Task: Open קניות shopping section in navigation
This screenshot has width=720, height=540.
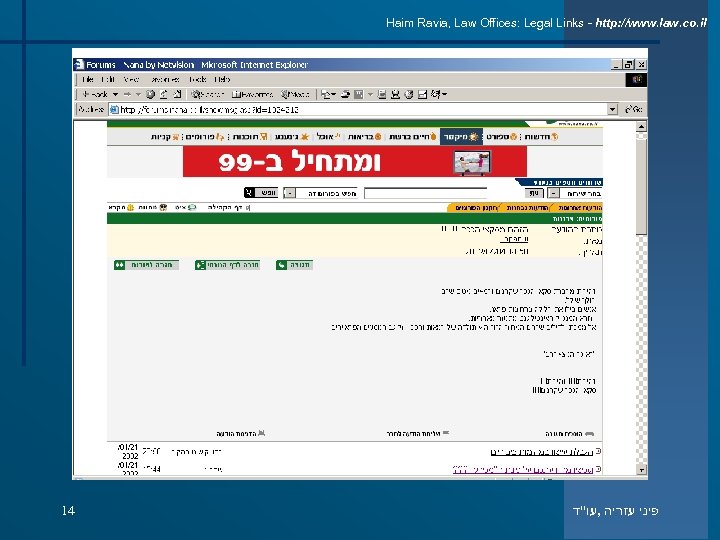Action: [x=165, y=137]
